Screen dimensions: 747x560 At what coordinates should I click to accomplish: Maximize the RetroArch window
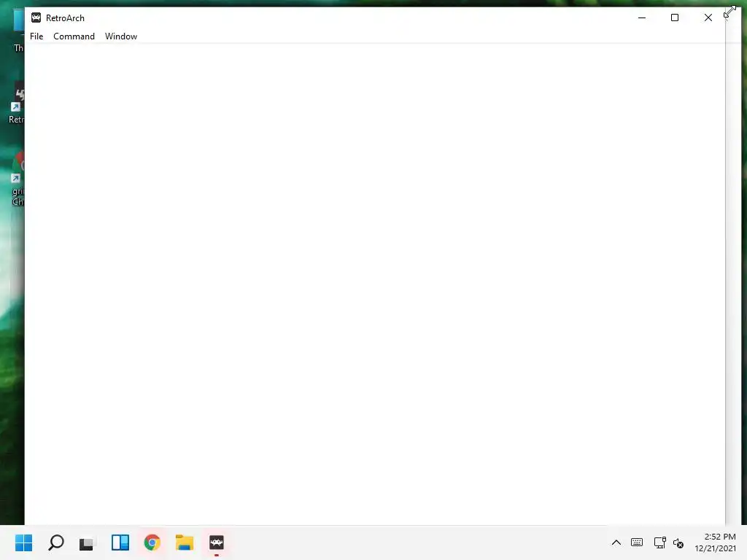[x=675, y=17]
